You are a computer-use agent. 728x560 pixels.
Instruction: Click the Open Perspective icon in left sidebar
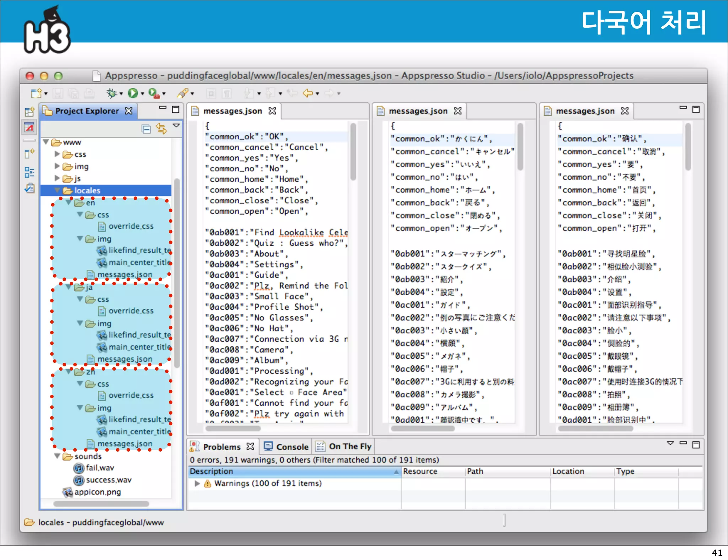[x=30, y=112]
